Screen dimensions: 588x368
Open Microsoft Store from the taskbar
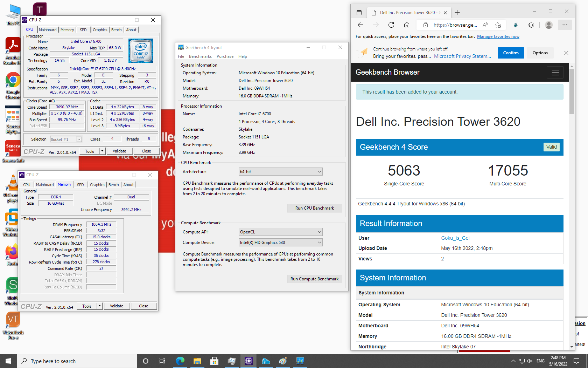point(214,361)
